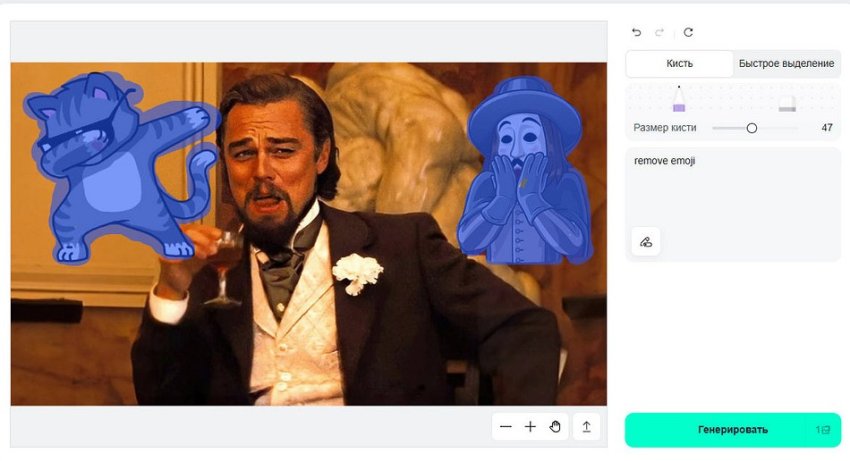The image size is (850, 461).
Task: Click the Размер кисти slider handle
Action: pyautogui.click(x=752, y=128)
